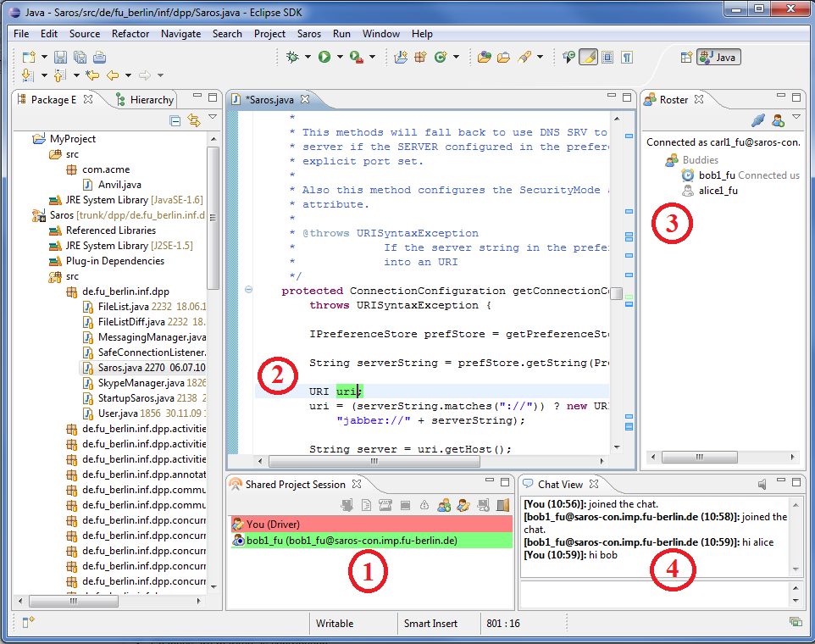The image size is (815, 644).
Task: Open the Saros inconsistency resolve icon
Action: tap(424, 504)
